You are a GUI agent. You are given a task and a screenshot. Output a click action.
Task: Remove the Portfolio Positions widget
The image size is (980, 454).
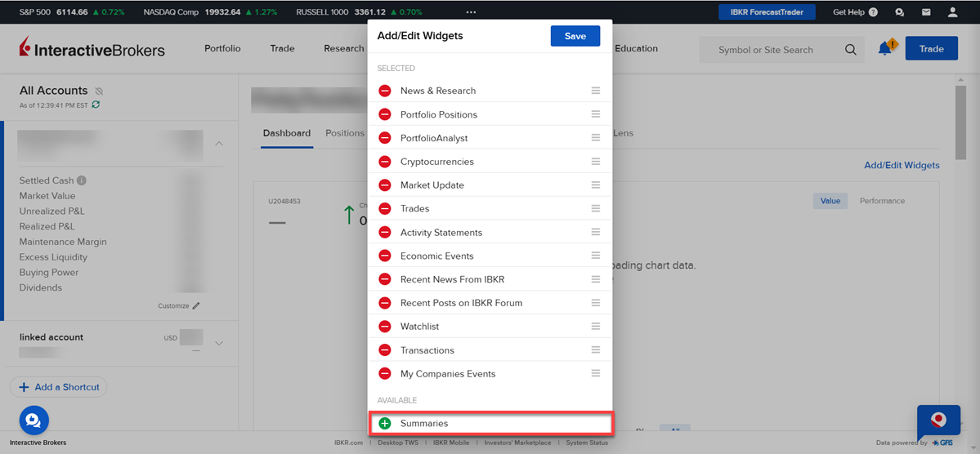pos(385,115)
